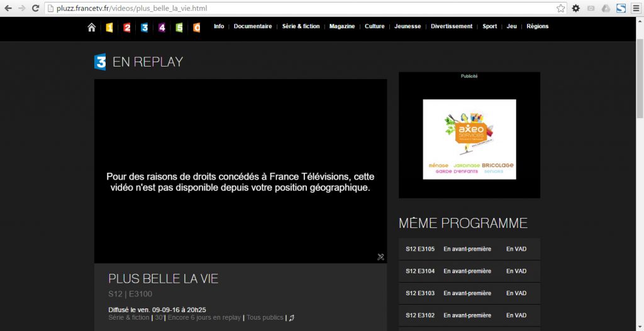Open the Magazine category
644x331 pixels.
(x=341, y=26)
